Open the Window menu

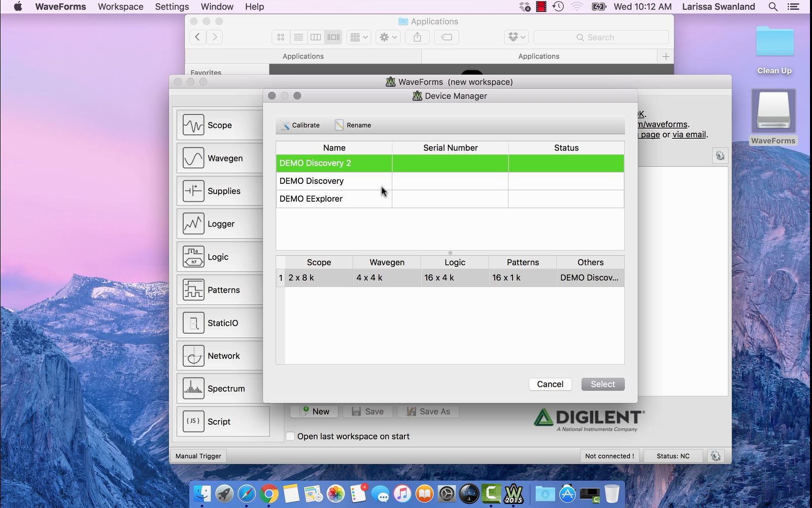(x=217, y=7)
